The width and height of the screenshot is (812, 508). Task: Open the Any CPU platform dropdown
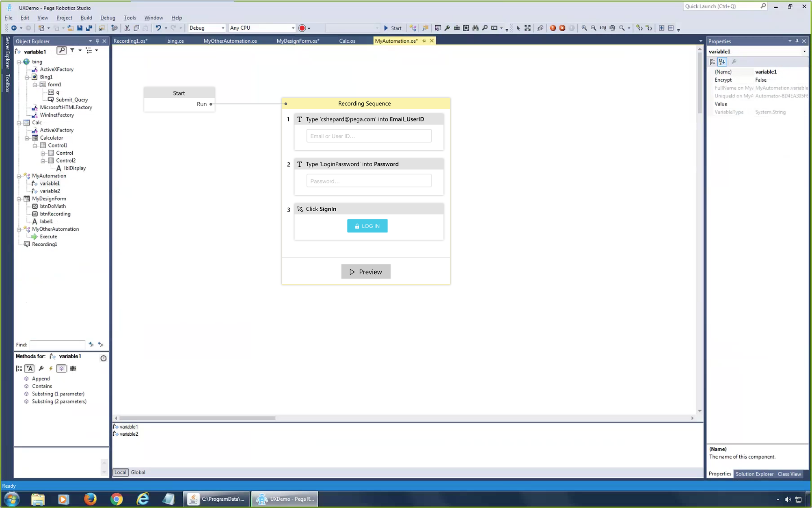click(293, 28)
